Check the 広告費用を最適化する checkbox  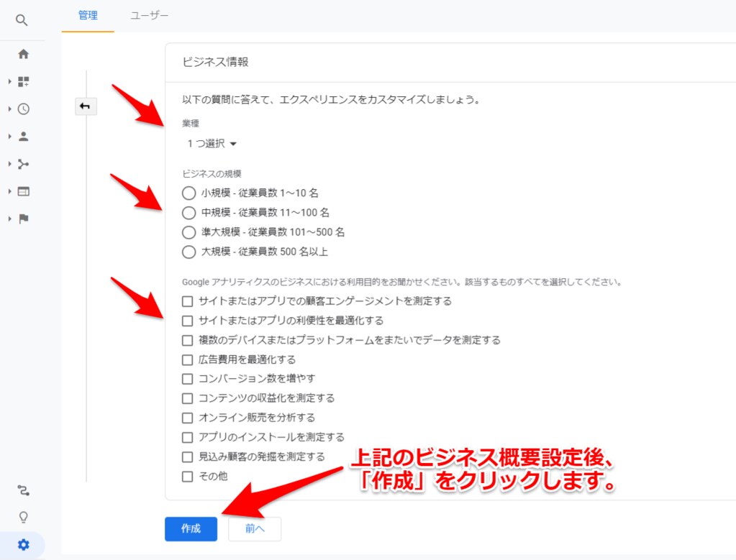click(188, 359)
